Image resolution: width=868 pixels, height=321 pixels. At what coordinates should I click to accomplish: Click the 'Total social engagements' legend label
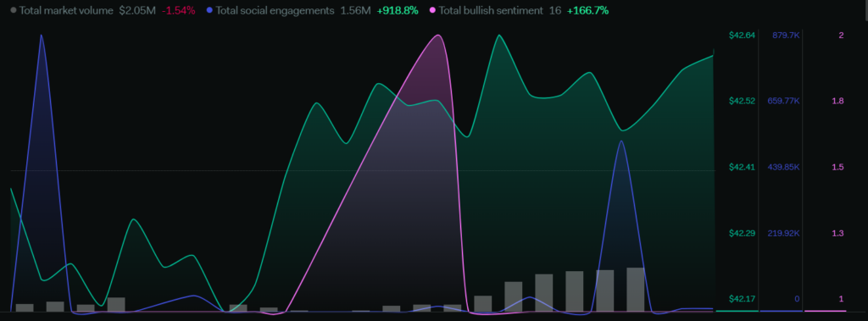click(275, 10)
